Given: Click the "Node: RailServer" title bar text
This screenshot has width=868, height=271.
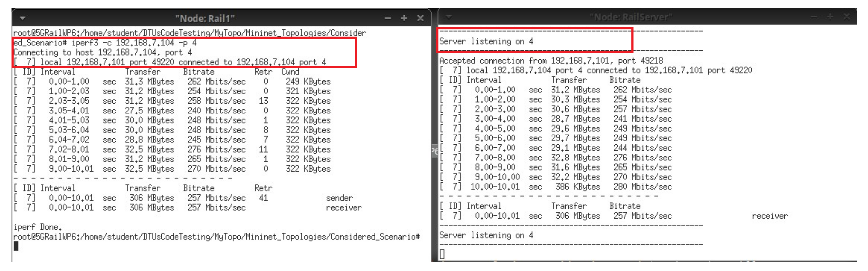Looking at the screenshot, I should [631, 17].
